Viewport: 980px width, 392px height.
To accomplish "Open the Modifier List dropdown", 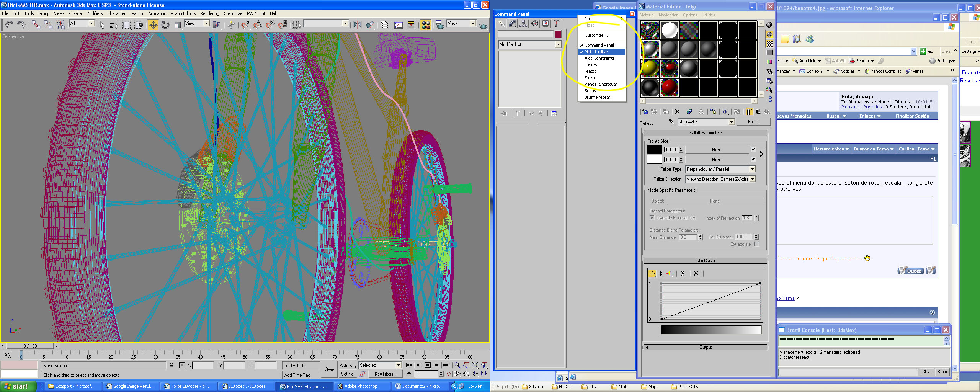I will pyautogui.click(x=530, y=44).
